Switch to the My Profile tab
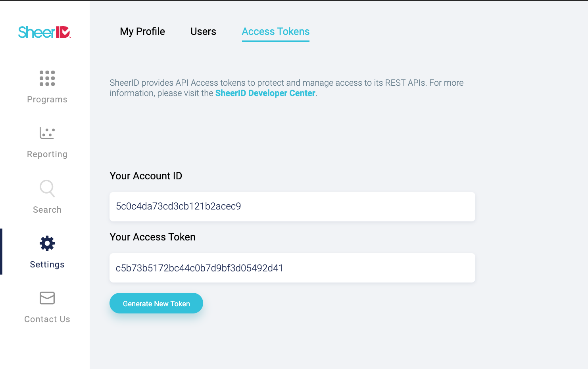Screen dimensions: 588x369 pyautogui.click(x=142, y=31)
